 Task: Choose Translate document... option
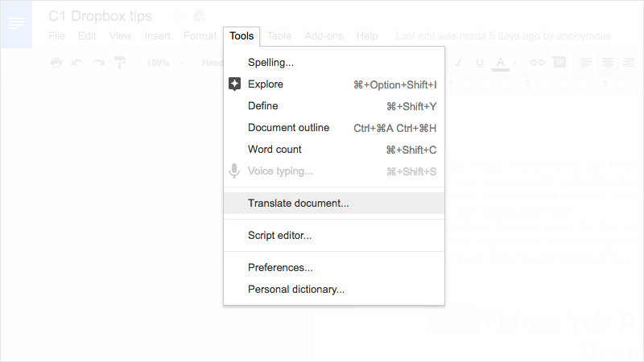(x=334, y=204)
